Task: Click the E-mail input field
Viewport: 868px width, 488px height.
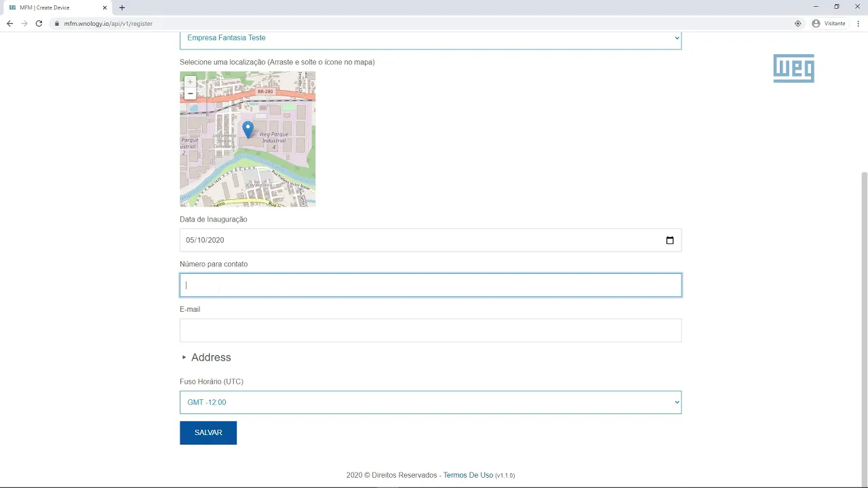Action: pyautogui.click(x=431, y=330)
